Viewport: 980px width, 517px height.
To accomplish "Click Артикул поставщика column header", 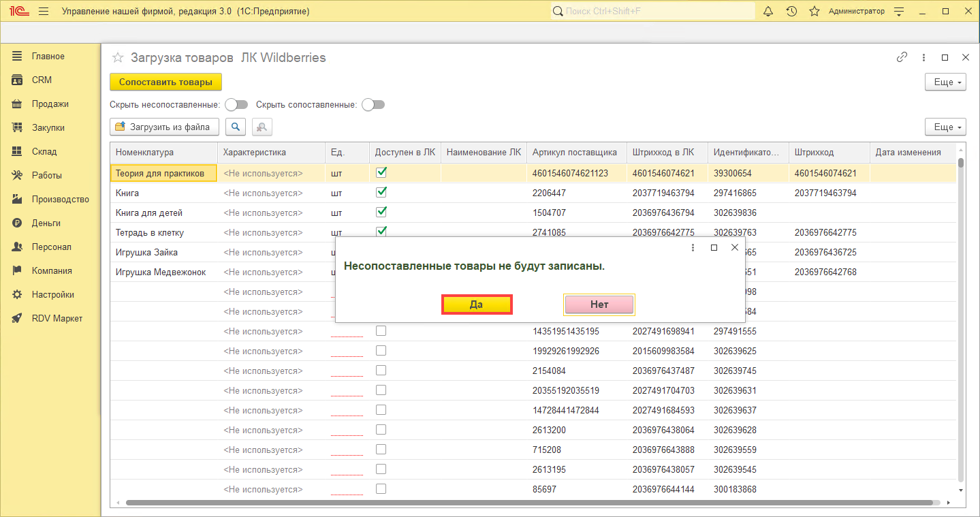I will pos(577,153).
